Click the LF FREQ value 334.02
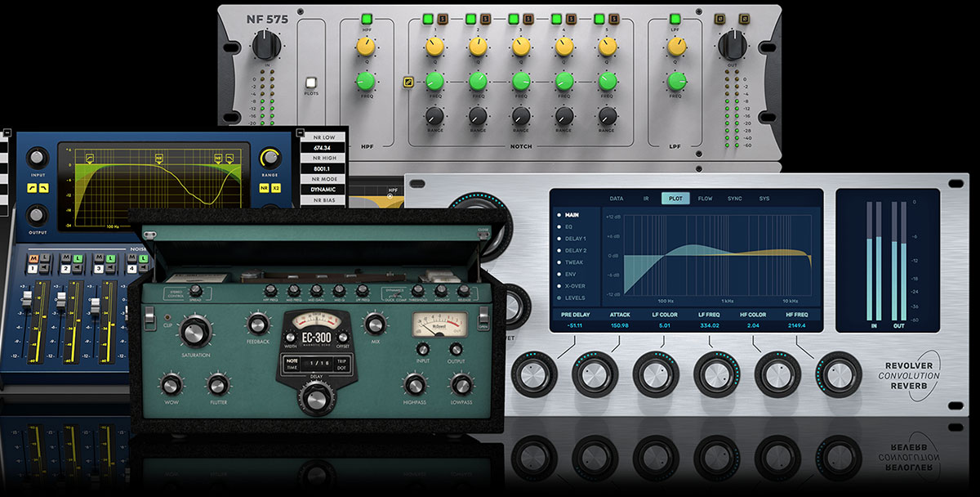This screenshot has height=497, width=980. tap(710, 325)
